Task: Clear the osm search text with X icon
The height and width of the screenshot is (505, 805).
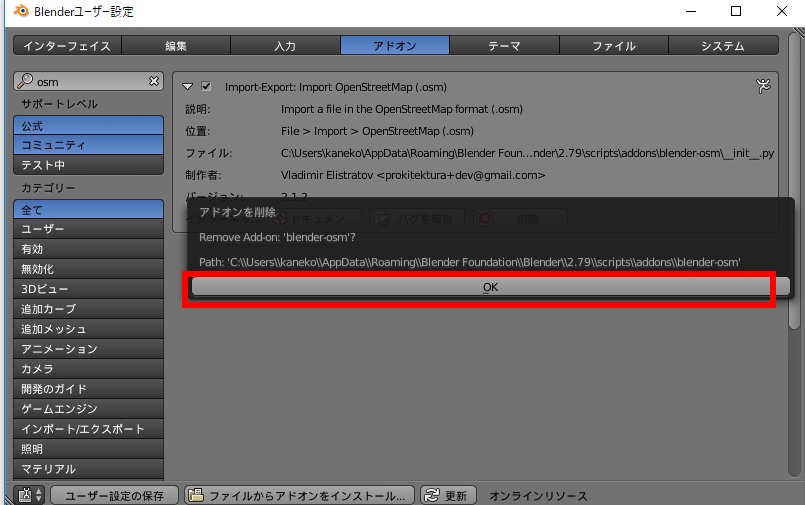Action: point(154,81)
